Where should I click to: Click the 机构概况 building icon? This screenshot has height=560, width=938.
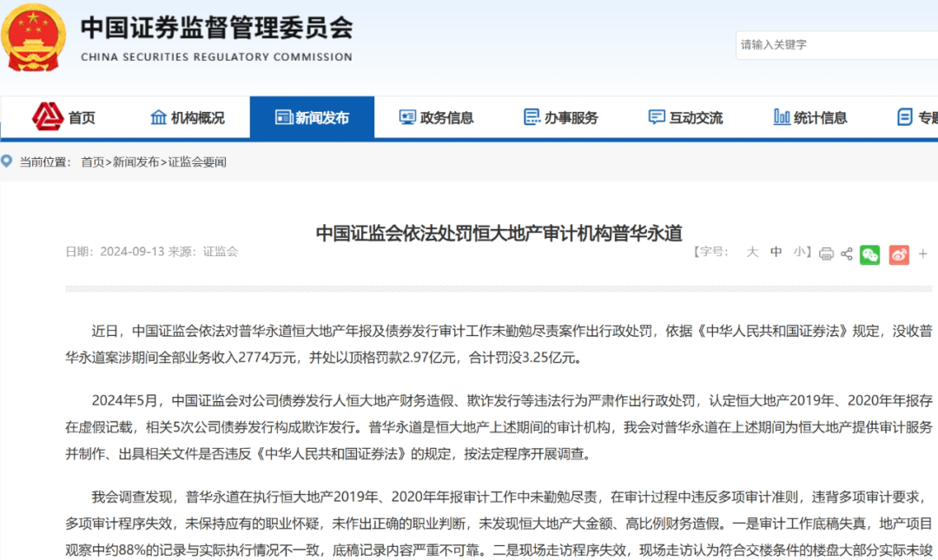coord(158,117)
